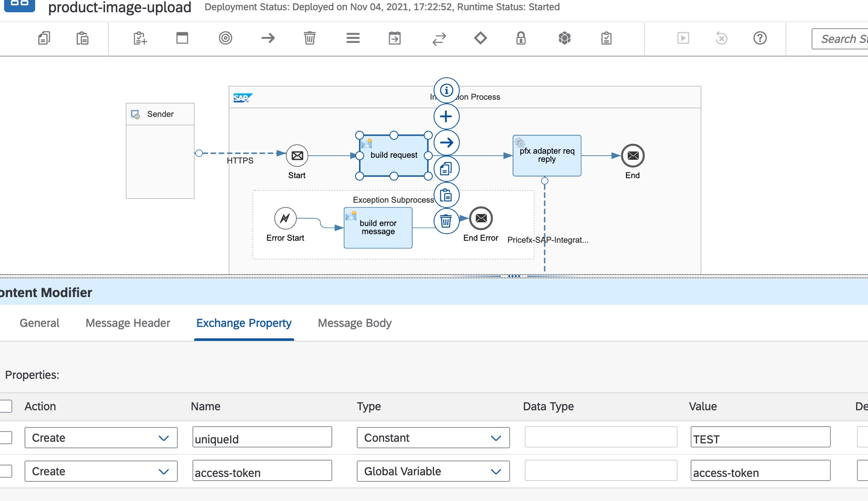Click the info circle above build request
Image resolution: width=868 pixels, height=501 pixels.
446,90
